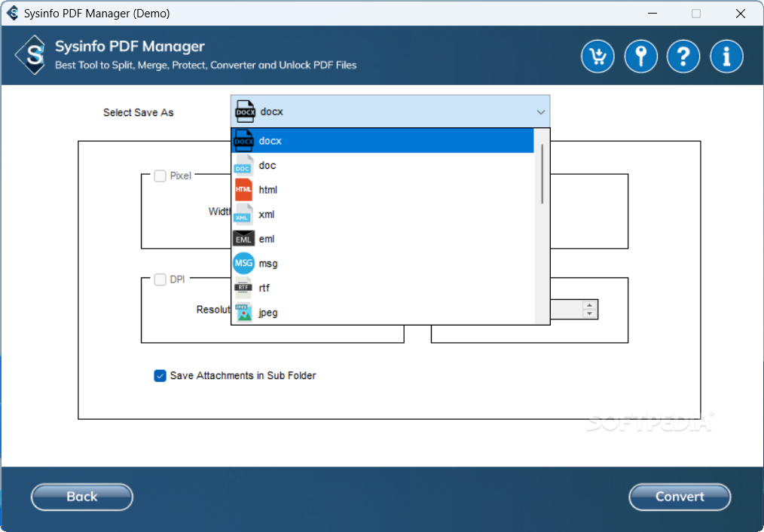Click the doc file icon in list
Viewport: 764px width, 532px height.
[243, 165]
